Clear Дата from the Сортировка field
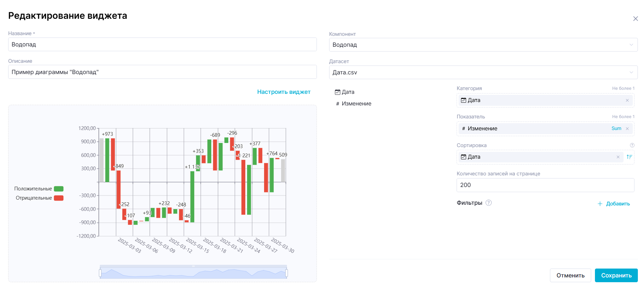Image resolution: width=644 pixels, height=288 pixels. tap(618, 157)
